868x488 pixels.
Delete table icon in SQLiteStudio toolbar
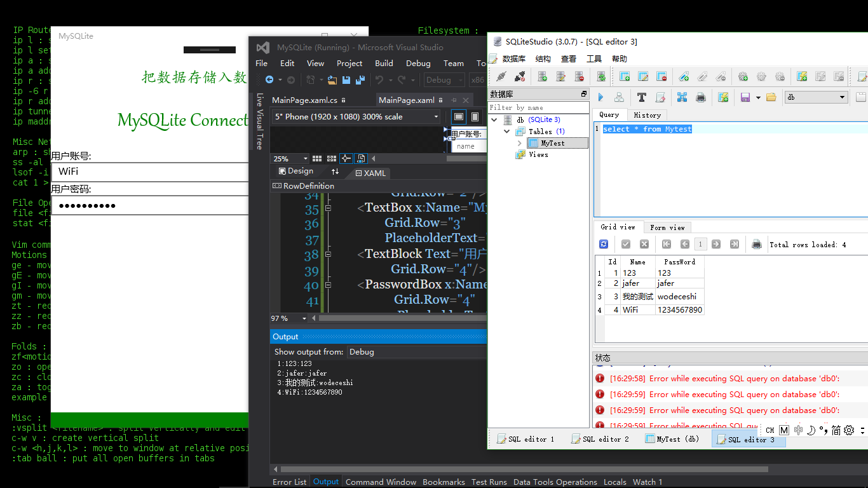click(661, 76)
